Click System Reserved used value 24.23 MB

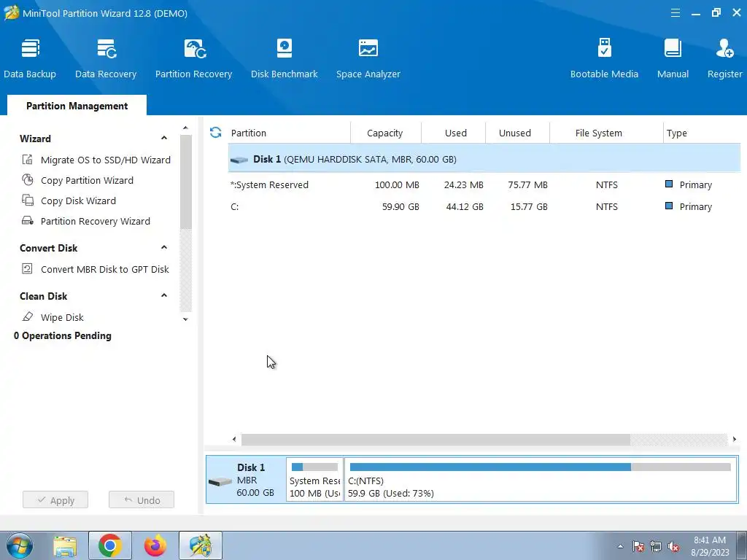463,184
